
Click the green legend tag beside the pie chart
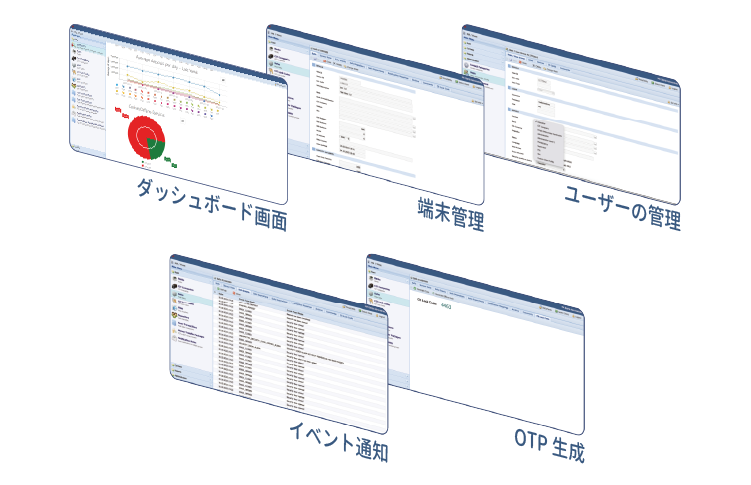[x=168, y=159]
